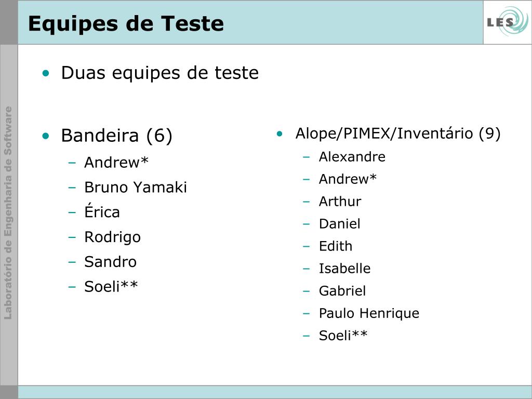The height and width of the screenshot is (399, 532).
Task: Click the Alope/PIMEX/Inventário (9) heading
Action: 398,134
